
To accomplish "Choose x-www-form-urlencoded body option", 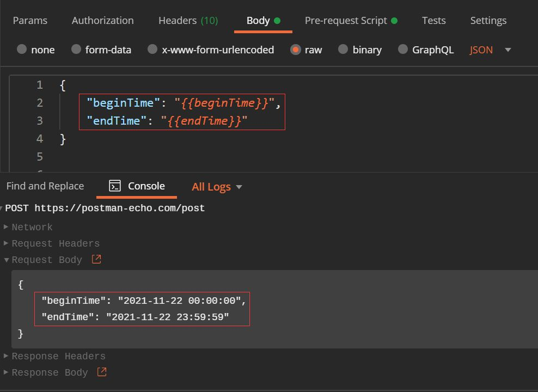I will click(x=152, y=50).
